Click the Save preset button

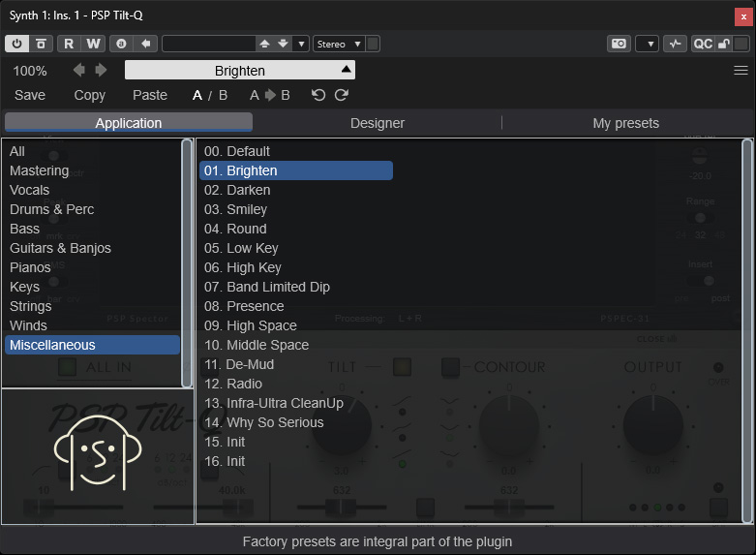[30, 95]
